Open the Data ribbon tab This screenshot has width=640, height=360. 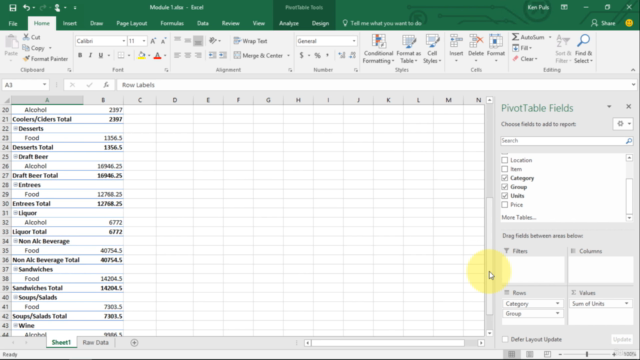203,23
